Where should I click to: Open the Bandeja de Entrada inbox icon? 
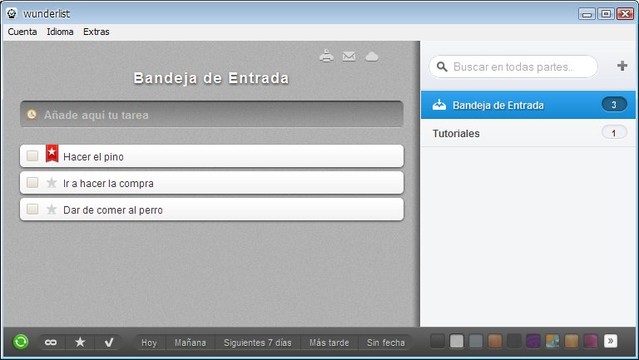click(439, 105)
